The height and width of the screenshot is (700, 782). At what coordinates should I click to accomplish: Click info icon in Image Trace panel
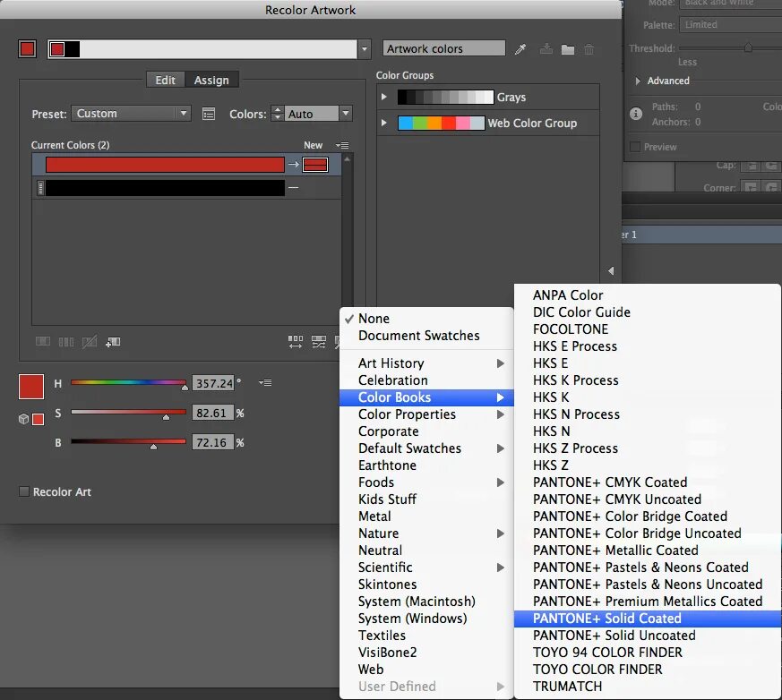(636, 114)
